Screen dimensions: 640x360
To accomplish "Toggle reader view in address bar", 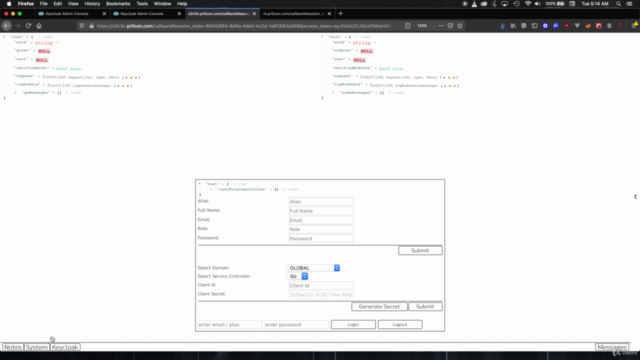I will pos(407,26).
